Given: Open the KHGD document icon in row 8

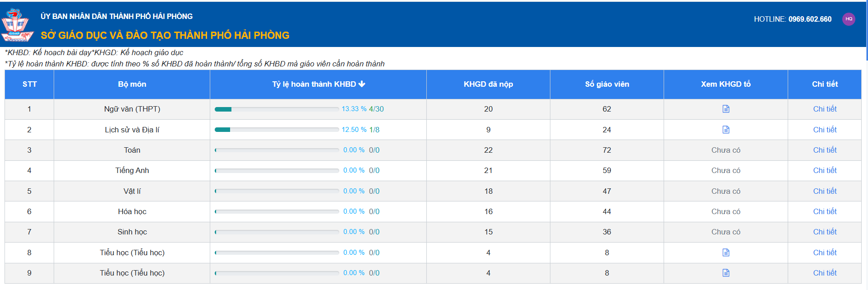Looking at the screenshot, I should point(725,253).
